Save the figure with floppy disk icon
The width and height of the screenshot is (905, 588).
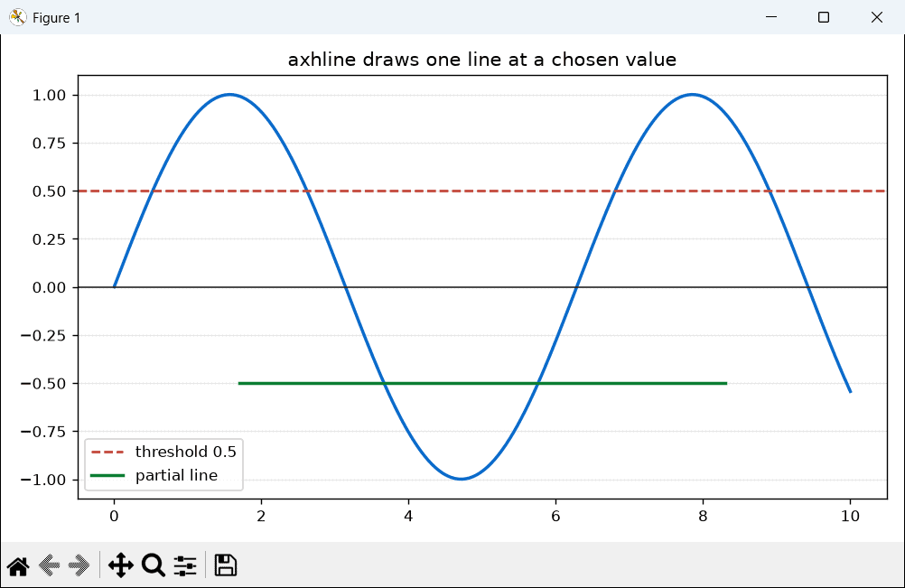pos(226,565)
